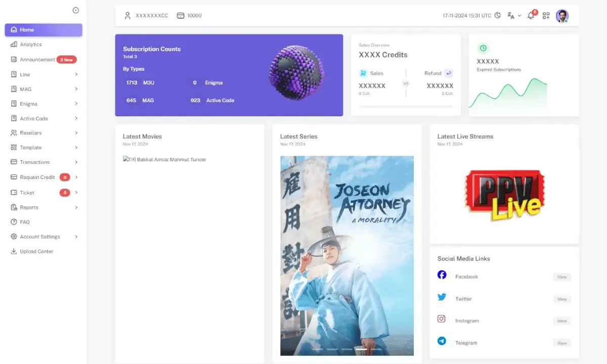
Task: Click the Twitter bird icon
Action: 442,297
